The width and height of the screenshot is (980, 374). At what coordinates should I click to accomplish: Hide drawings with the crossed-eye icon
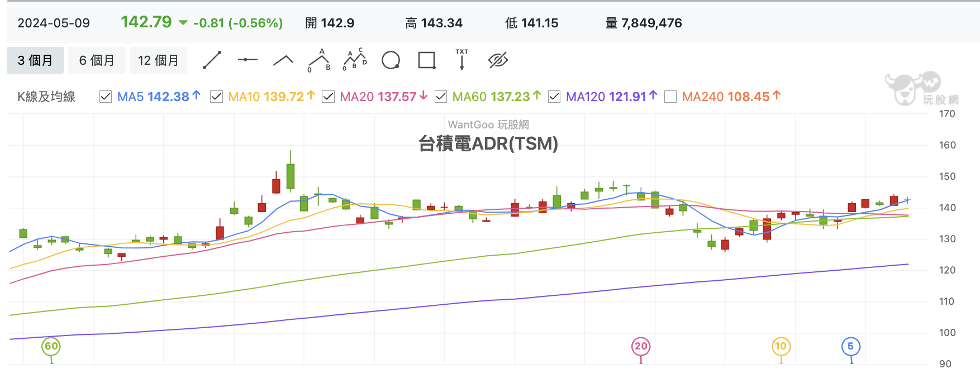(x=498, y=60)
